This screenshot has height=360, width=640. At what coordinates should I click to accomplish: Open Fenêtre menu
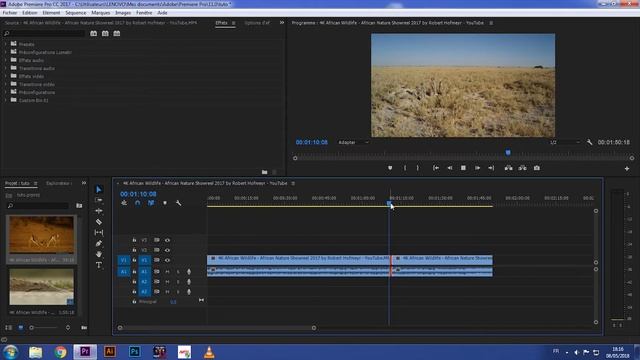click(144, 13)
